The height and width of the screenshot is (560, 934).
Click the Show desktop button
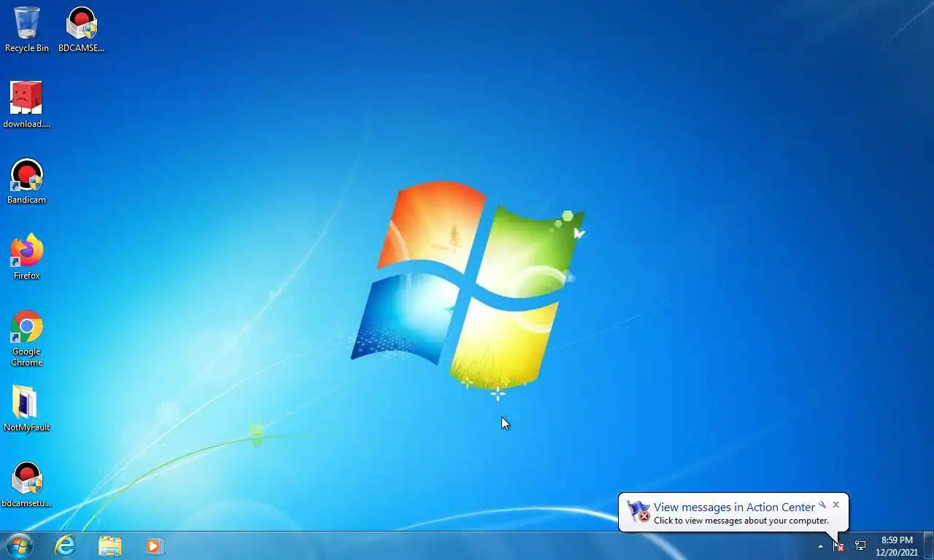[x=928, y=545]
